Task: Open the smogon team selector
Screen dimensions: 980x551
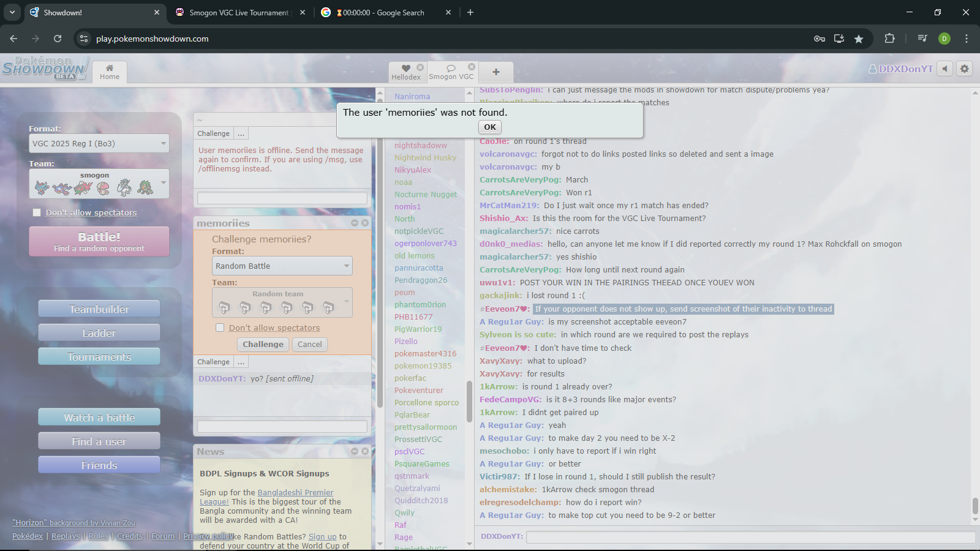Action: 99,184
